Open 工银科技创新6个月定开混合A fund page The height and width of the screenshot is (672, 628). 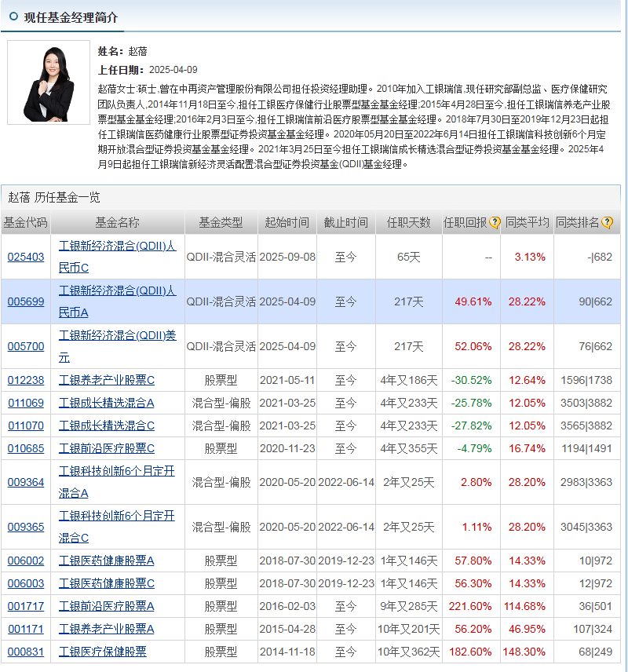click(x=117, y=482)
